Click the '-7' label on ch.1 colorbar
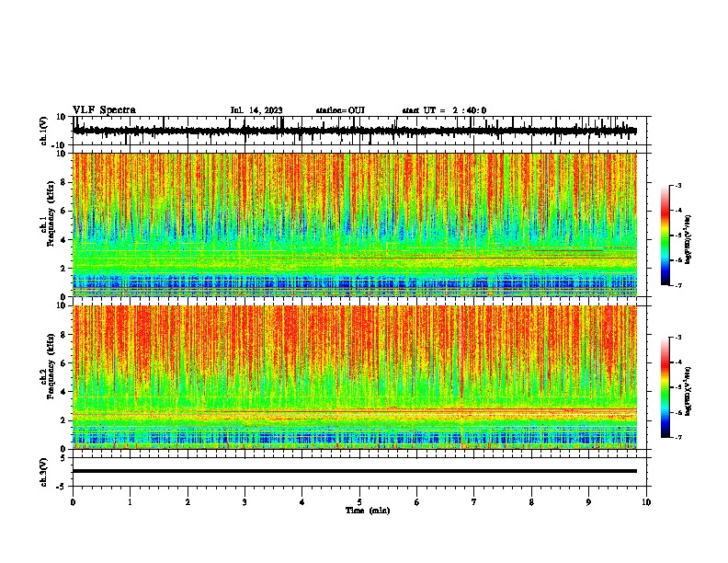Image resolution: width=728 pixels, height=563 pixels. [678, 285]
